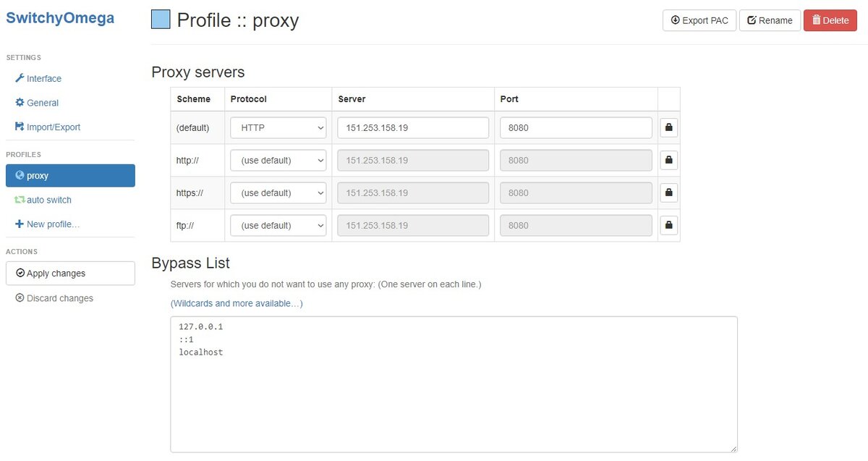Click lock icon for ftp:// row

pyautogui.click(x=669, y=225)
